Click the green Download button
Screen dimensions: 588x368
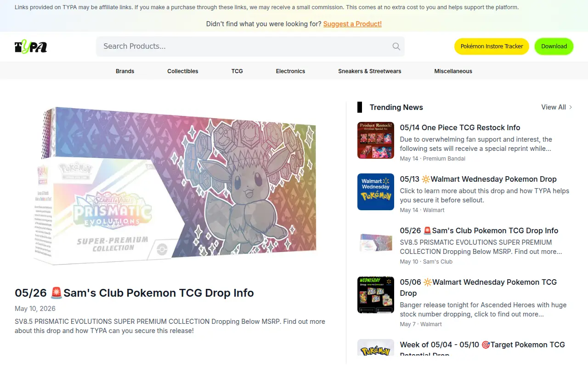(554, 46)
